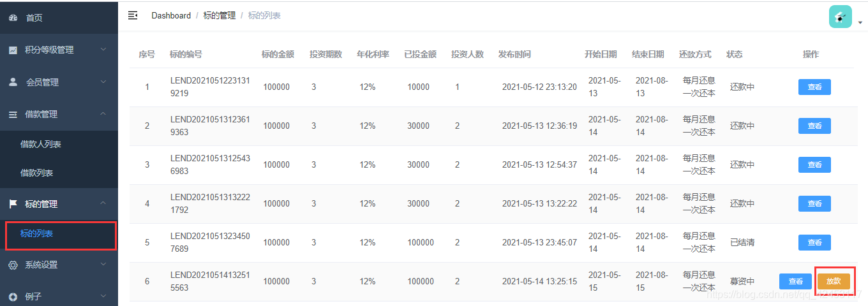Click 结束日期 column header
The height and width of the screenshot is (306, 868).
(648, 54)
